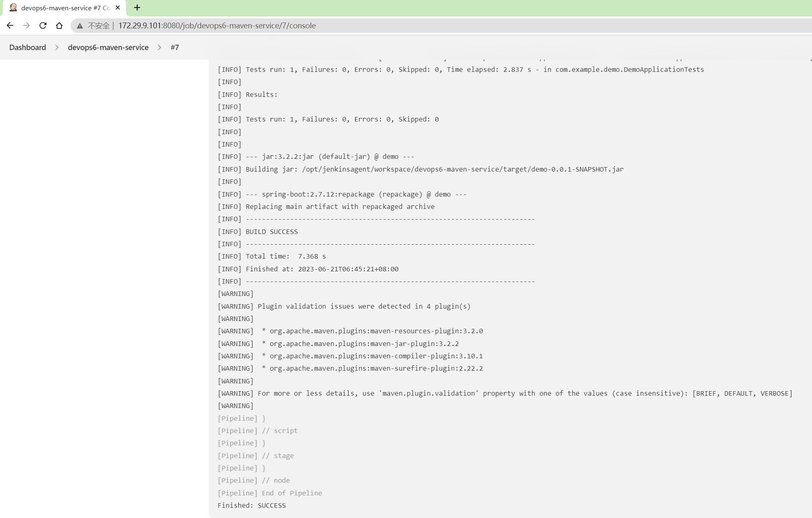Image resolution: width=812 pixels, height=518 pixels.
Task: Click the 'Finished: SUCCESS' line
Action: (x=251, y=505)
